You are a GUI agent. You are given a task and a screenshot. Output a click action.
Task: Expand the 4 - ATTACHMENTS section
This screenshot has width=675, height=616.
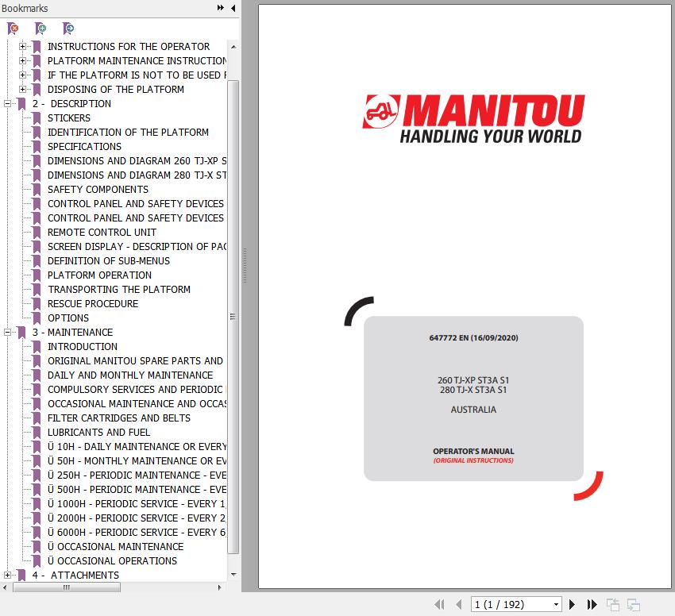7,575
